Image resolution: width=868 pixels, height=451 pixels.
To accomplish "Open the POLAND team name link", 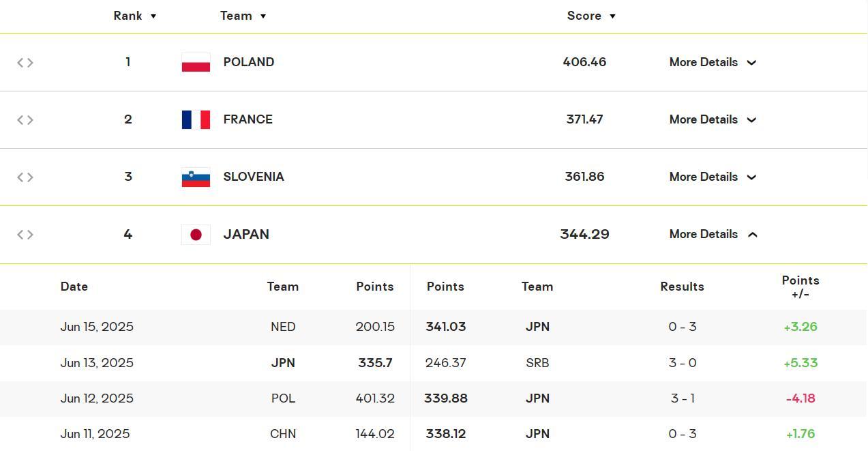I will 249,62.
